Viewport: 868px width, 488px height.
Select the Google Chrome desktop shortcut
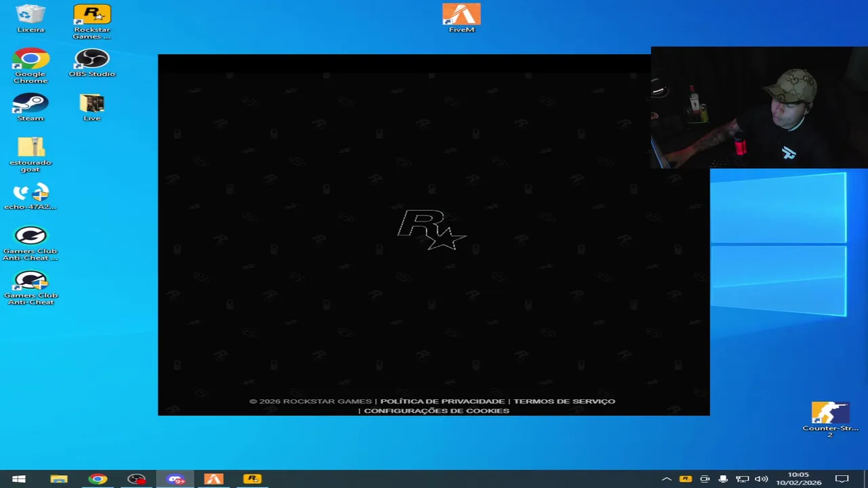click(31, 66)
